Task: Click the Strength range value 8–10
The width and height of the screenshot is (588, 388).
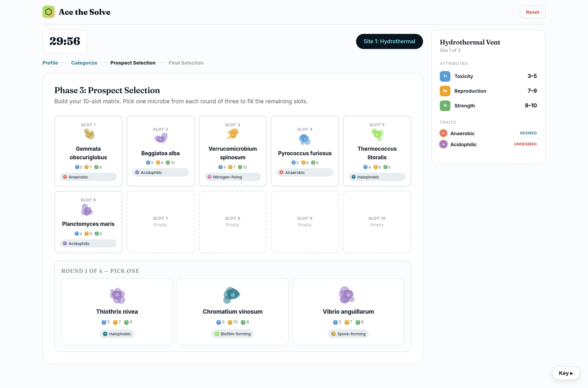Action: tap(531, 105)
